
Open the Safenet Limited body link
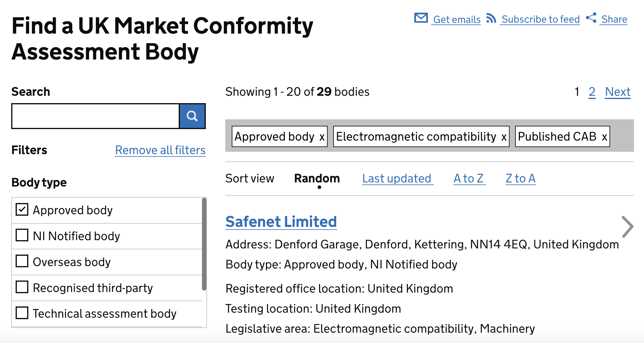[281, 222]
